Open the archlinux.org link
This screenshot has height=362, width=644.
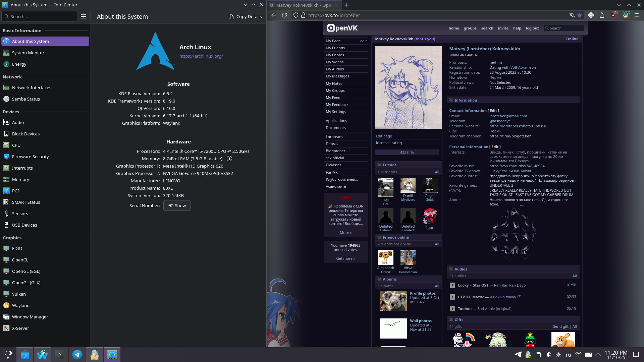coord(201,56)
